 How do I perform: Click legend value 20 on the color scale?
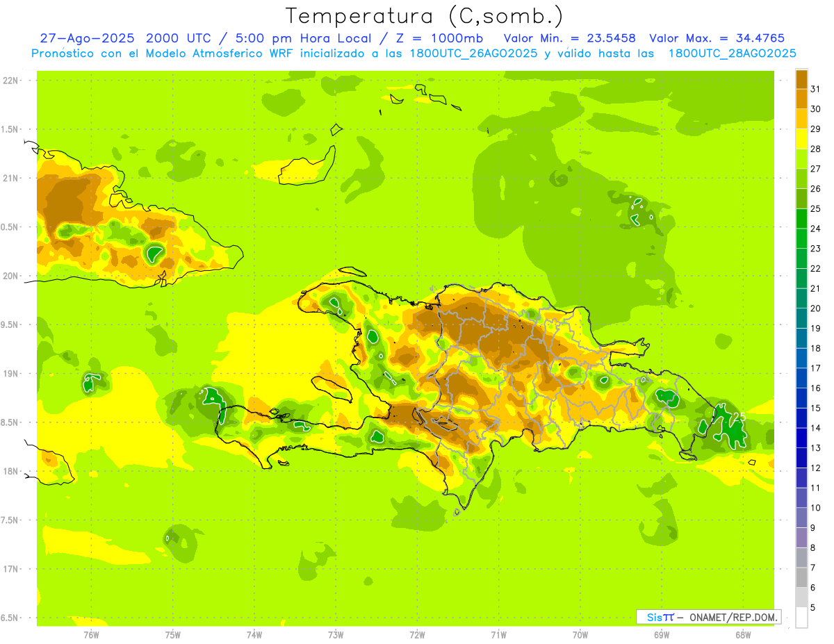(816, 308)
